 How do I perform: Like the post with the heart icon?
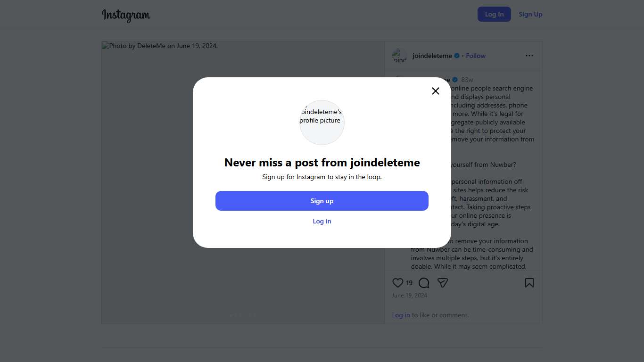point(398,283)
